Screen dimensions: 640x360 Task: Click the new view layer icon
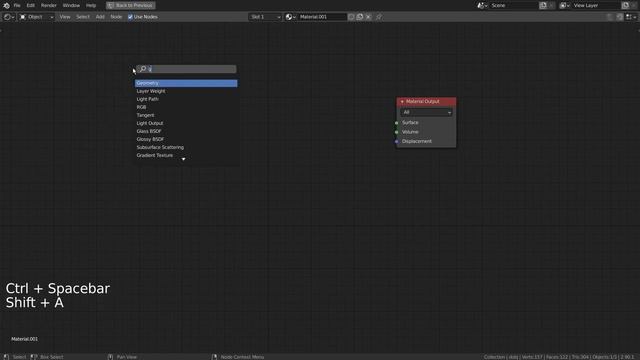click(625, 5)
